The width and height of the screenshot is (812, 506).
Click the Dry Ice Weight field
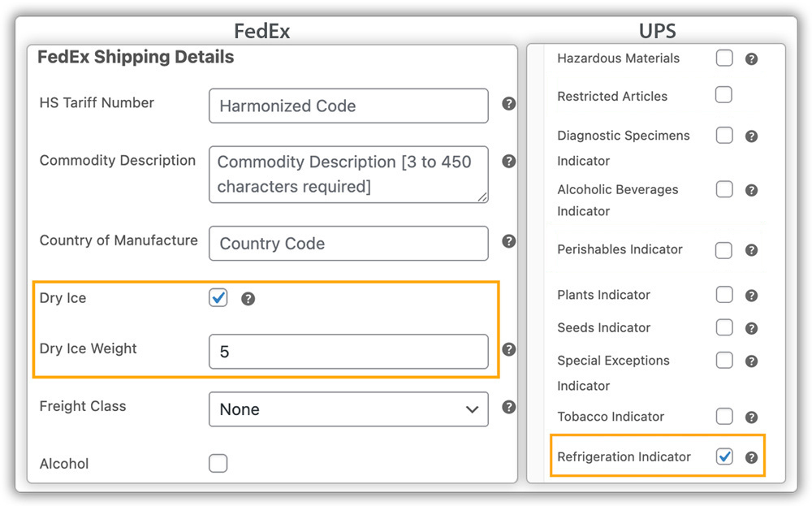pos(348,352)
